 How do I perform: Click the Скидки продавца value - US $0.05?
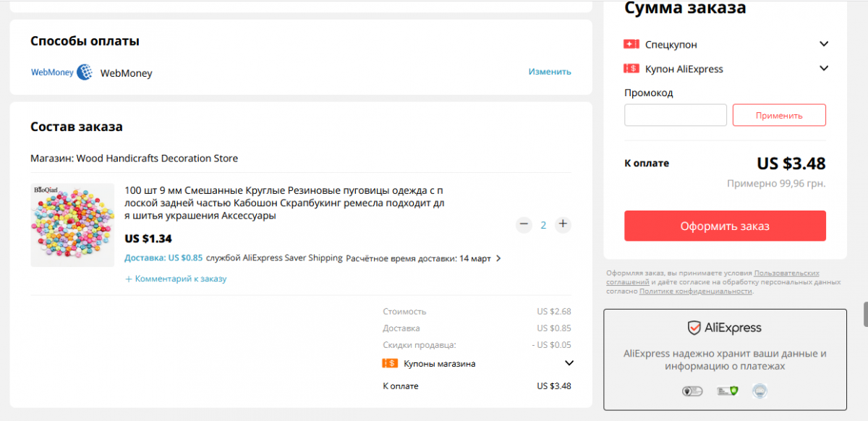(551, 345)
